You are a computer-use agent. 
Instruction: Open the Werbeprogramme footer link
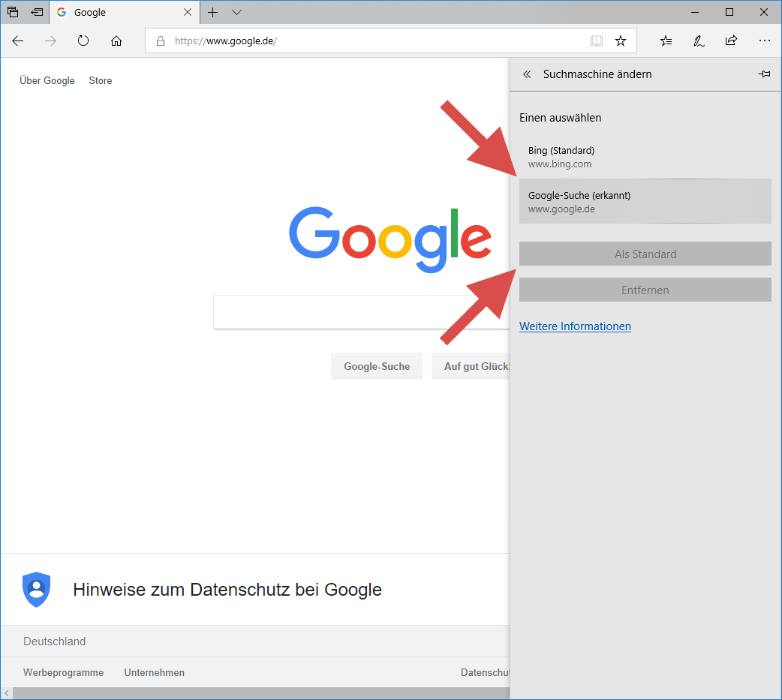pyautogui.click(x=63, y=672)
